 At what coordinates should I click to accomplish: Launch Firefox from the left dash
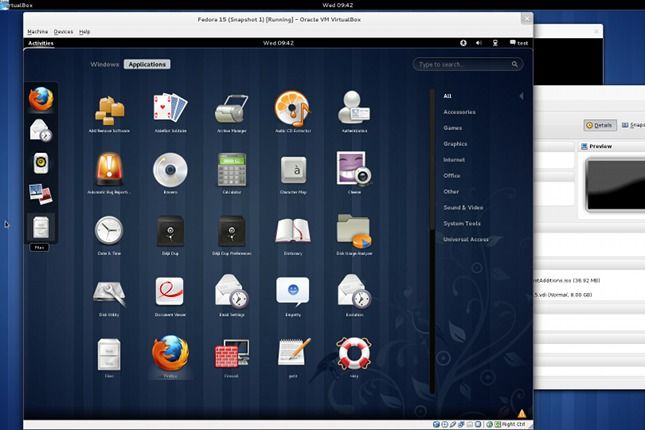coord(41,99)
